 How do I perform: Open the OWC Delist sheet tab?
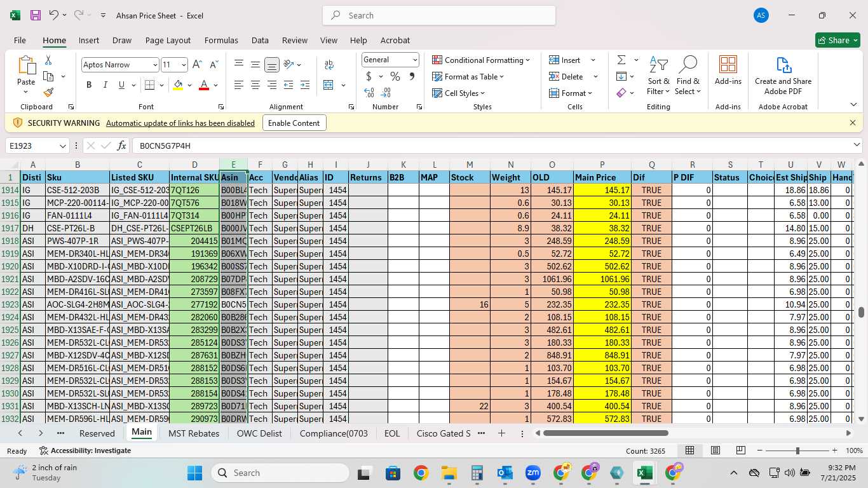click(x=259, y=433)
